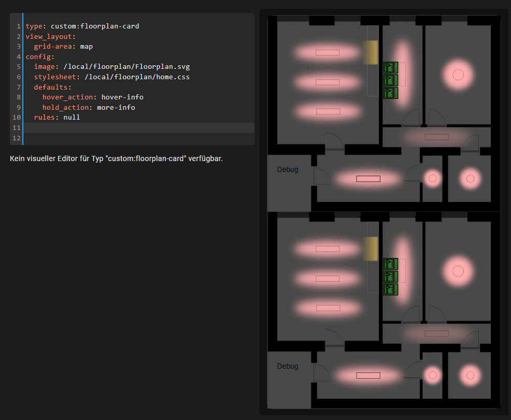
Task: Click top green device icon in upper floorplan
Action: [390, 67]
